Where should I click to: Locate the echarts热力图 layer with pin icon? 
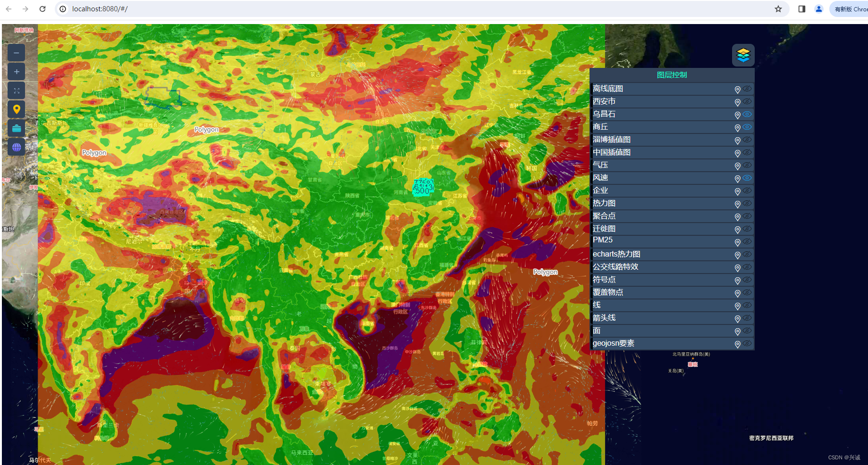(737, 255)
